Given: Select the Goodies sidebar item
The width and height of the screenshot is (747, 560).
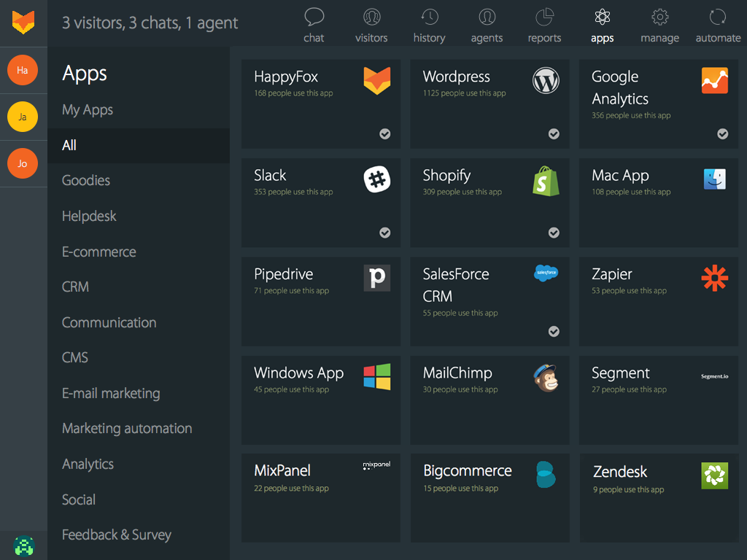Looking at the screenshot, I should 85,180.
